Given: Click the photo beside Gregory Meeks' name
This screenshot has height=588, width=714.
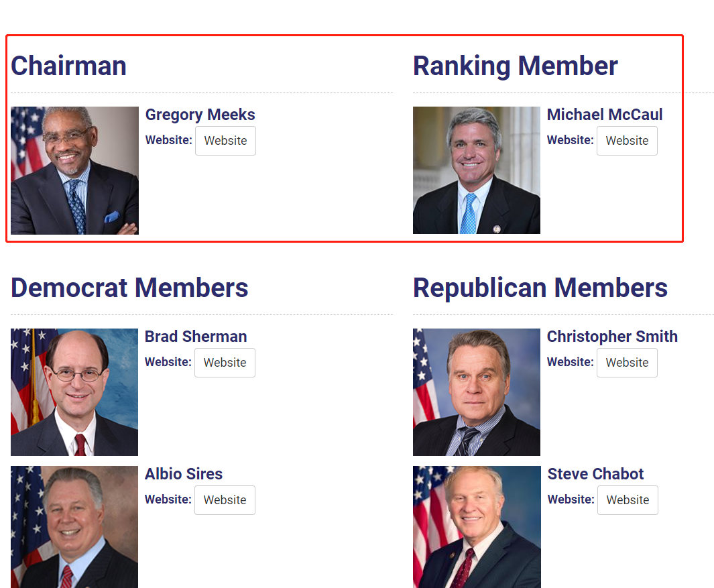Looking at the screenshot, I should 74,170.
